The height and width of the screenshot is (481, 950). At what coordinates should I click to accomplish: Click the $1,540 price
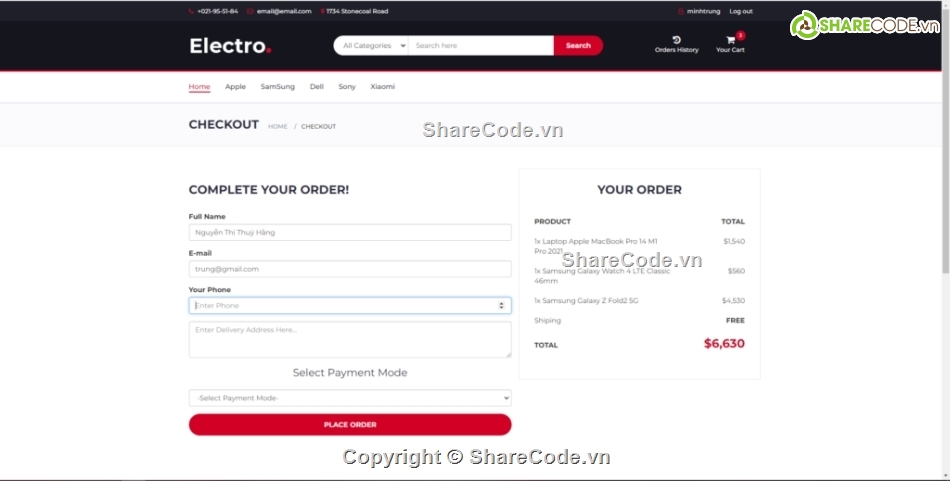click(x=734, y=241)
